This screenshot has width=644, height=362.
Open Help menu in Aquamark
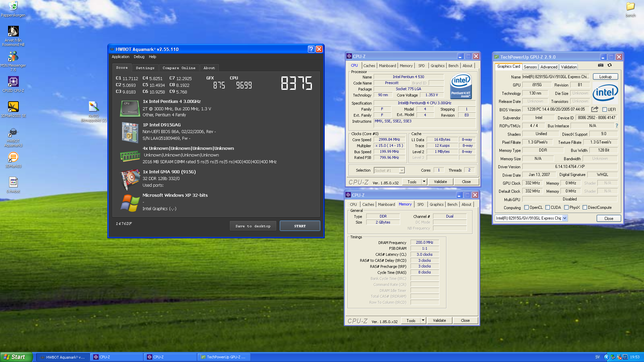point(153,57)
